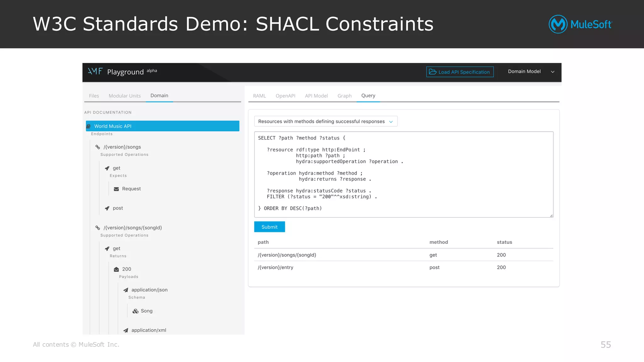The height and width of the screenshot is (362, 644).
Task: Click the book icon beside World Music API
Action: pos(89,126)
